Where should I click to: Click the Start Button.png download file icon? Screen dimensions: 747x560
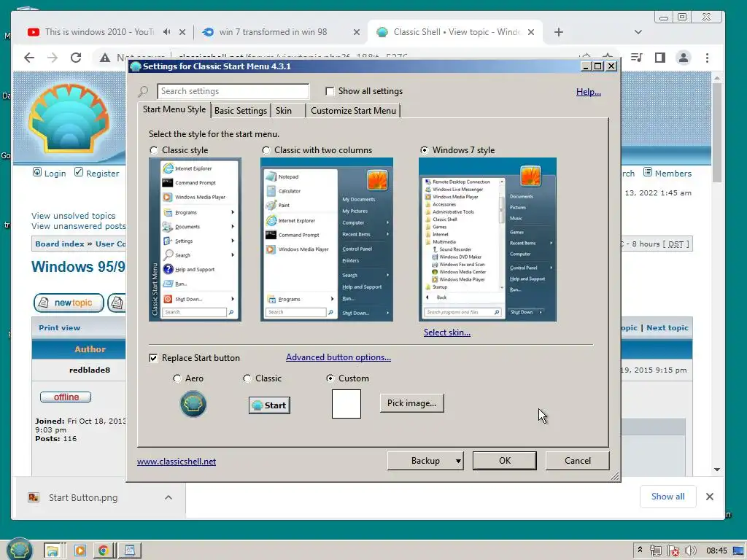coord(34,497)
